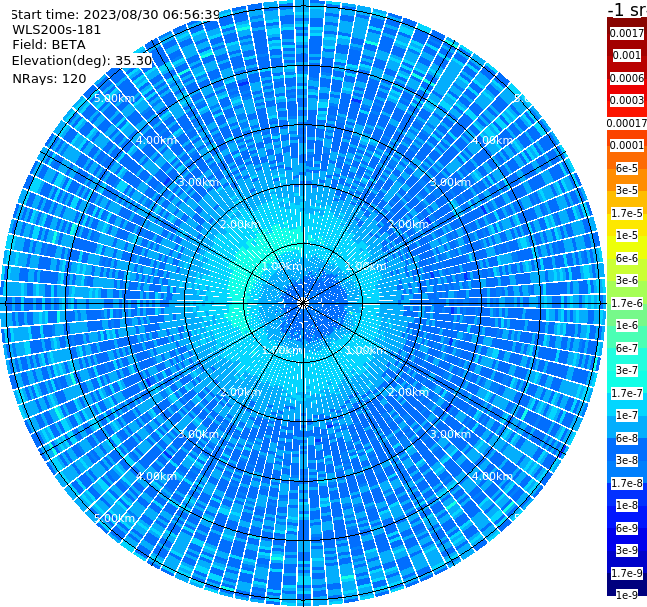Select the 3e-9 colorbar tick
647x607 pixels.
(x=627, y=550)
